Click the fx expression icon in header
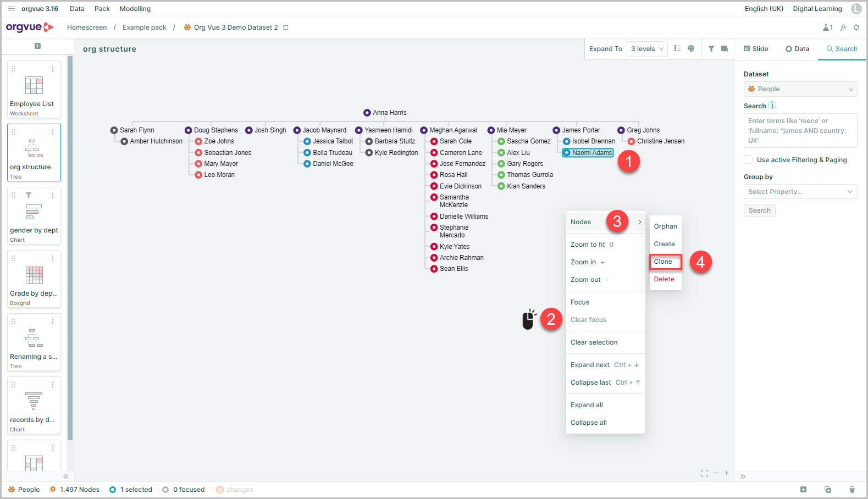The height and width of the screenshot is (499, 868). [843, 27]
